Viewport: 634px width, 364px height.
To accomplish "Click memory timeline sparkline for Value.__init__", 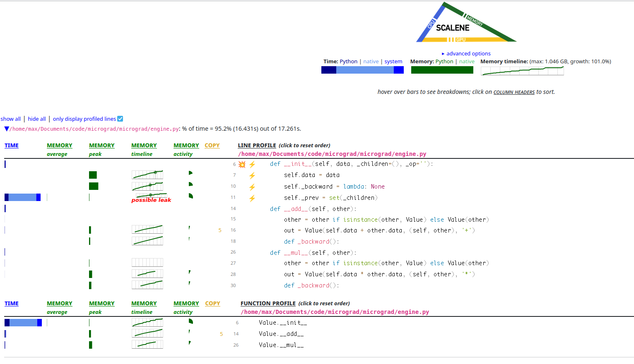I will [147, 322].
